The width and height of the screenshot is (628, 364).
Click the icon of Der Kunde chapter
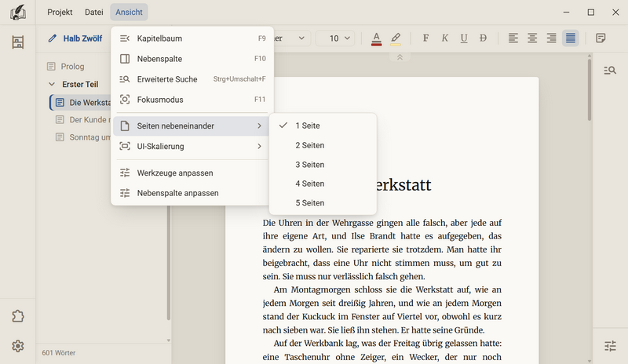(60, 120)
